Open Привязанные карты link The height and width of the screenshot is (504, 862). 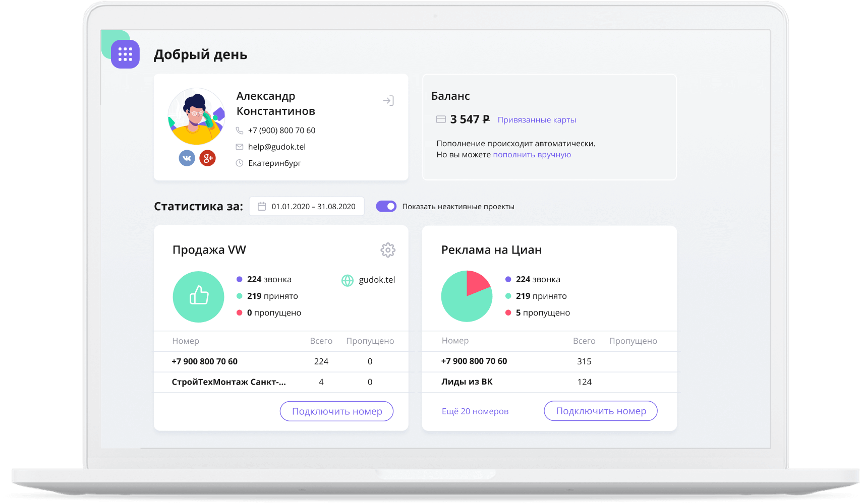[537, 119]
